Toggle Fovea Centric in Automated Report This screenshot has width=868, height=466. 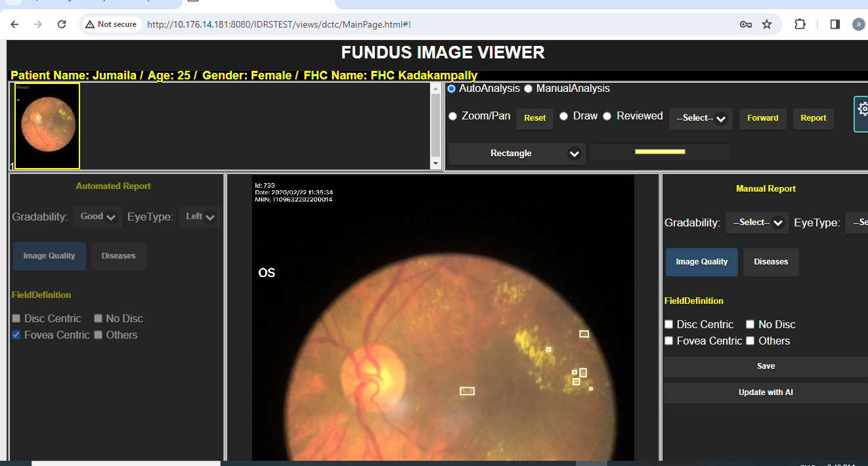(x=16, y=335)
